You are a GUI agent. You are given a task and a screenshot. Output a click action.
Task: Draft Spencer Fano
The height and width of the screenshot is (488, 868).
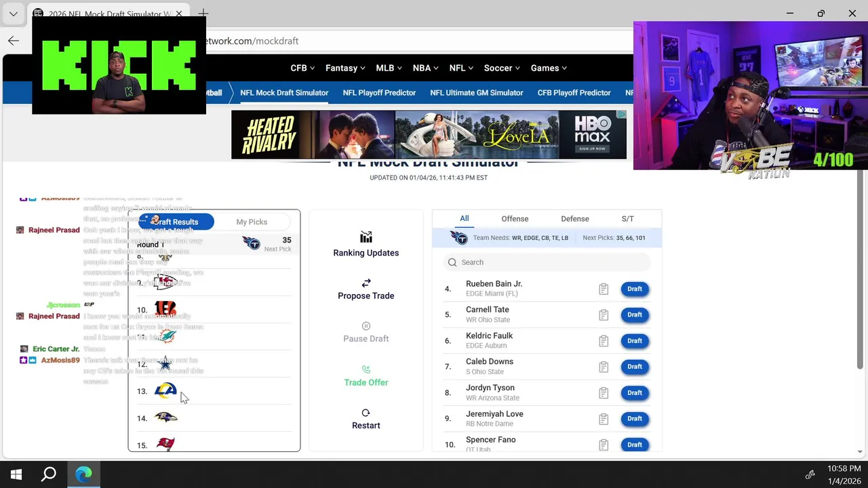click(x=635, y=445)
